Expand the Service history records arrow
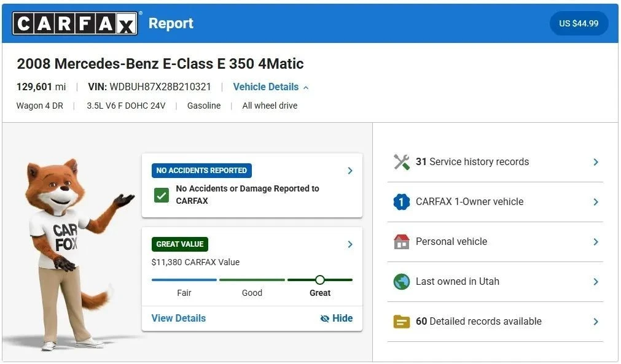Viewport: 621px width, 364px height. pos(596,162)
